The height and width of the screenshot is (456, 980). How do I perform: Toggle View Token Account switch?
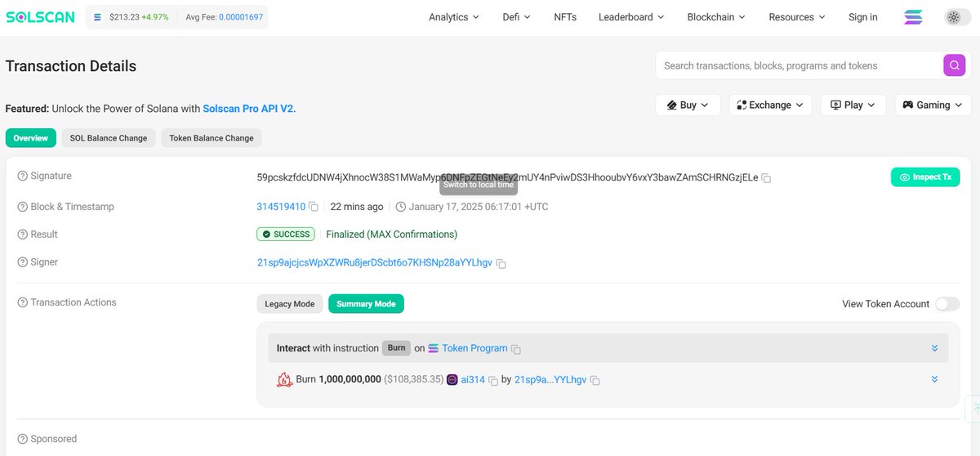coord(947,304)
